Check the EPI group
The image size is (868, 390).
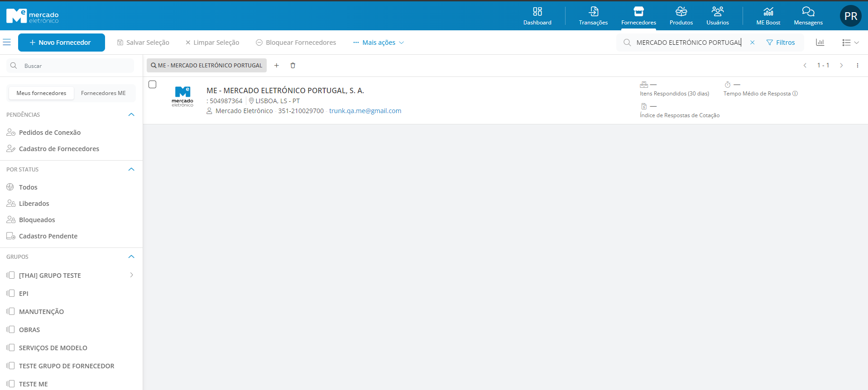click(x=10, y=293)
